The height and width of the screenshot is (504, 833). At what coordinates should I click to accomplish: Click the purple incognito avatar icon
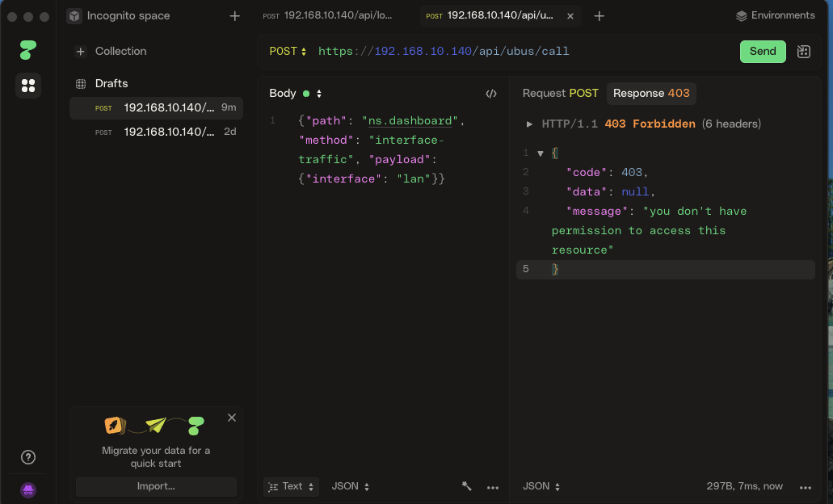[28, 489]
